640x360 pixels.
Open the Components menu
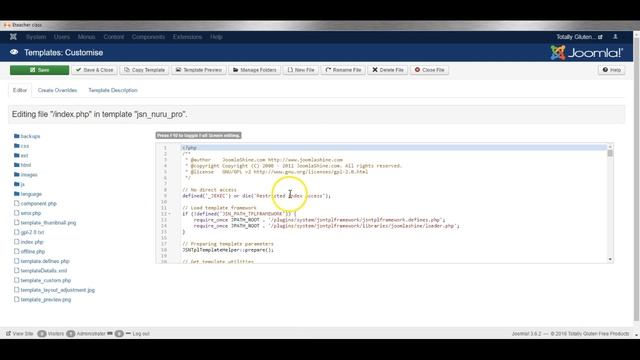coord(148,37)
